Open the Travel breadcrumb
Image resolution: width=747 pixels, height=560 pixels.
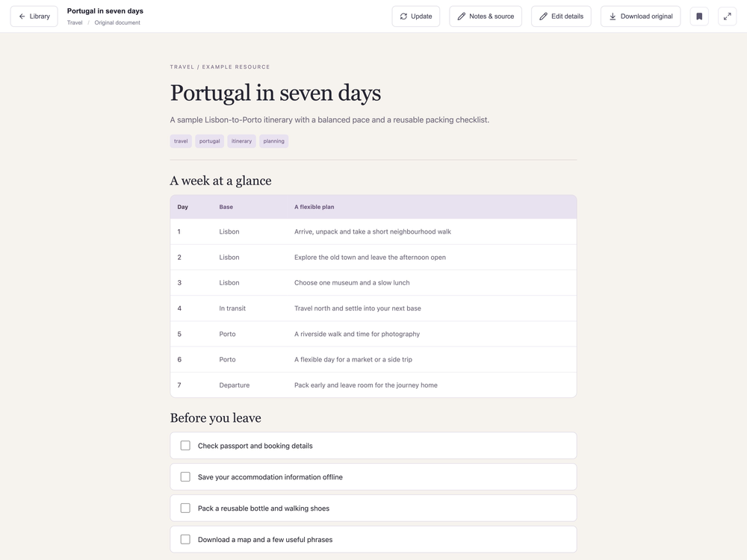pos(75,22)
